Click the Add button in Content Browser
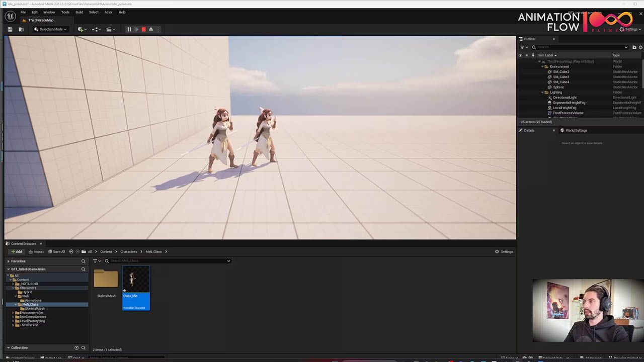644x362 pixels. tap(17, 251)
